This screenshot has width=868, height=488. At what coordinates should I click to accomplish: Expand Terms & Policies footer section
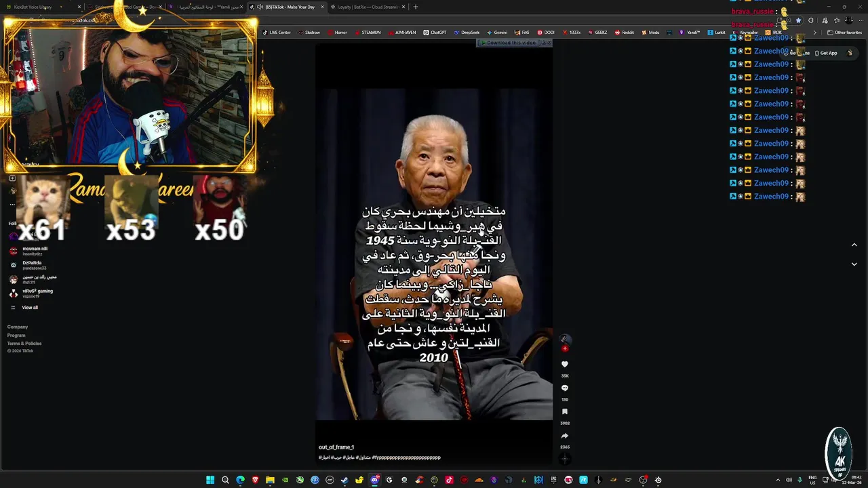coord(24,343)
